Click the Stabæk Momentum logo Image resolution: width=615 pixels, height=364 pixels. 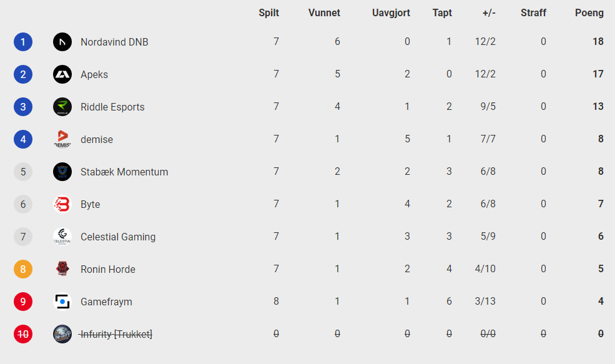(62, 172)
